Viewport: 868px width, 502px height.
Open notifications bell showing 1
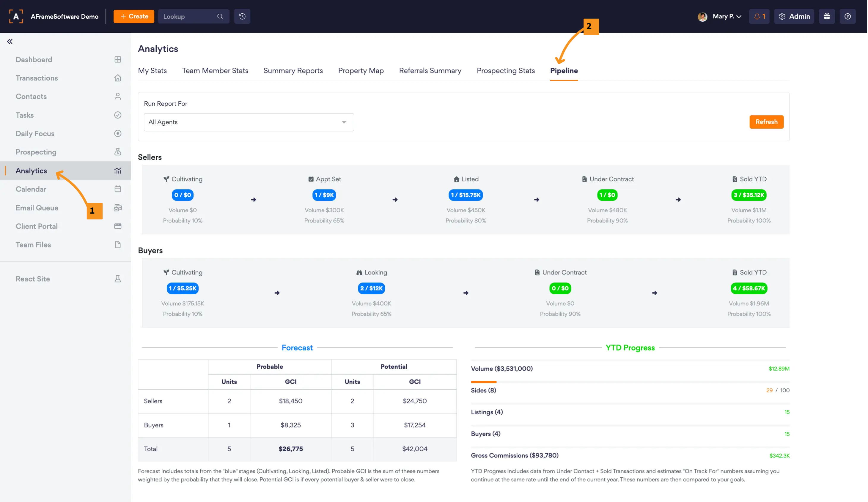759,16
